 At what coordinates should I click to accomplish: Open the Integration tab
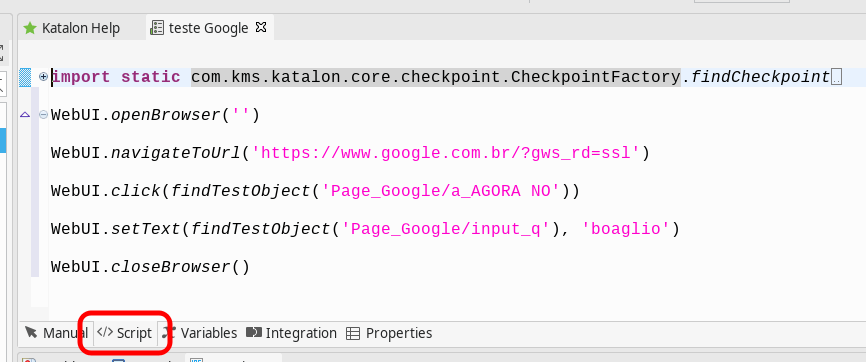(x=291, y=333)
